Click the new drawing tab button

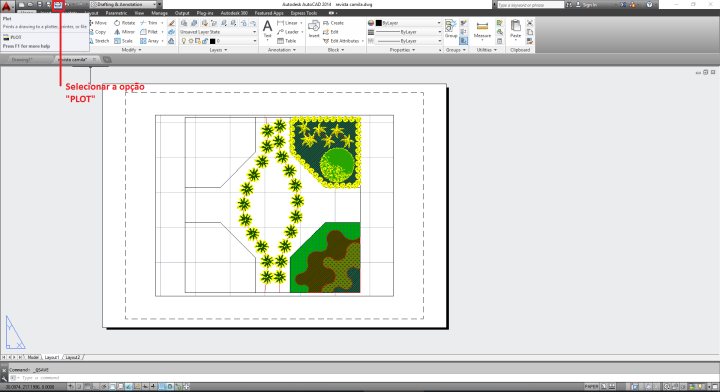[107, 60]
